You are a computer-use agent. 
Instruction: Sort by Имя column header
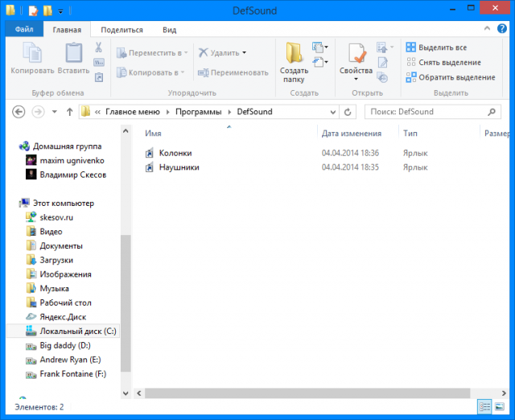coord(153,134)
